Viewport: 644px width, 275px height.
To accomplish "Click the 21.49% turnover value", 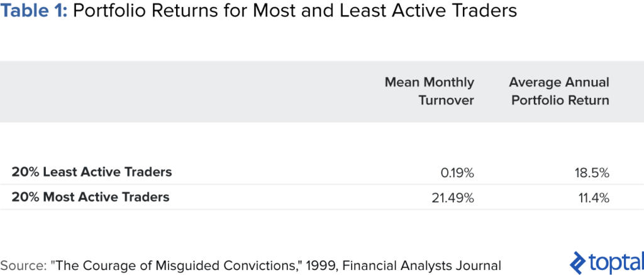I will [x=453, y=198].
